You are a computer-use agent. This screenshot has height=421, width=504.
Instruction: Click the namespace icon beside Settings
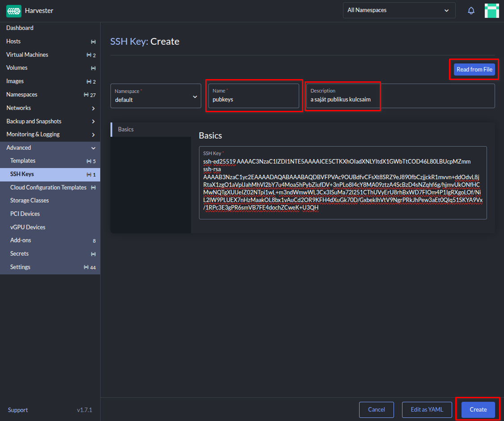(86, 267)
